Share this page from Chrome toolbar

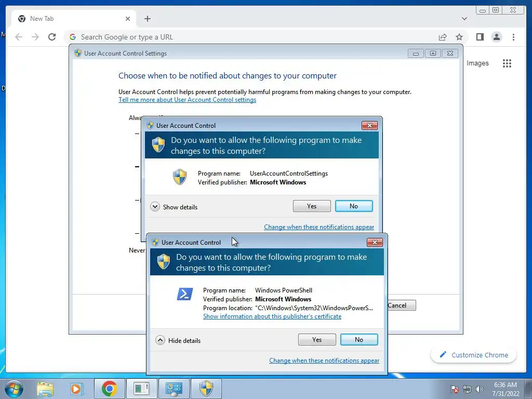coord(443,37)
